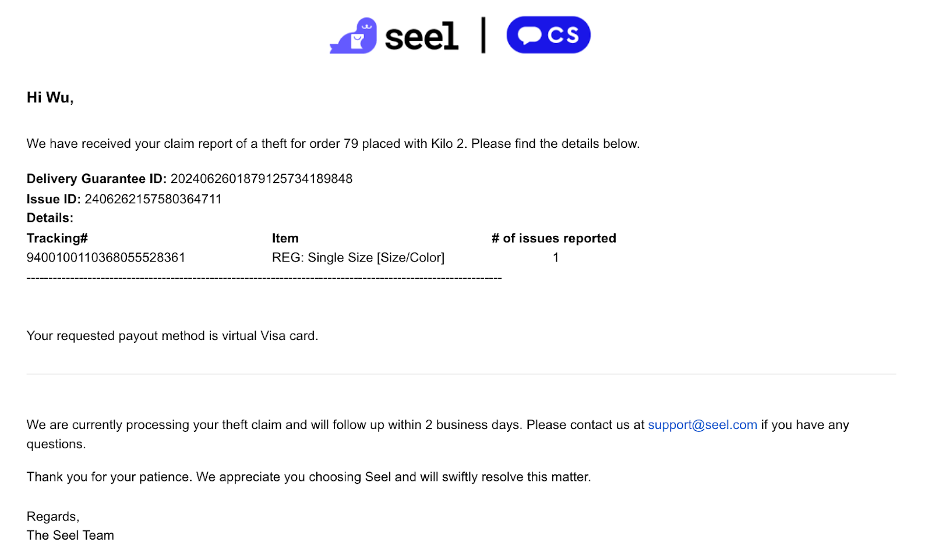Viewport: 932px width, 560px height.
Task: Click the '# of issues reported' header
Action: click(553, 238)
